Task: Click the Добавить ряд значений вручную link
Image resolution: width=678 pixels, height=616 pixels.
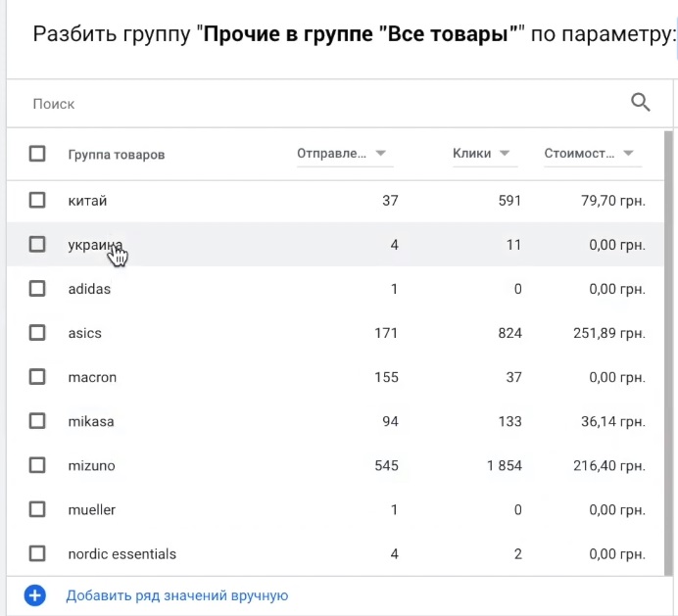Action: 177,595
